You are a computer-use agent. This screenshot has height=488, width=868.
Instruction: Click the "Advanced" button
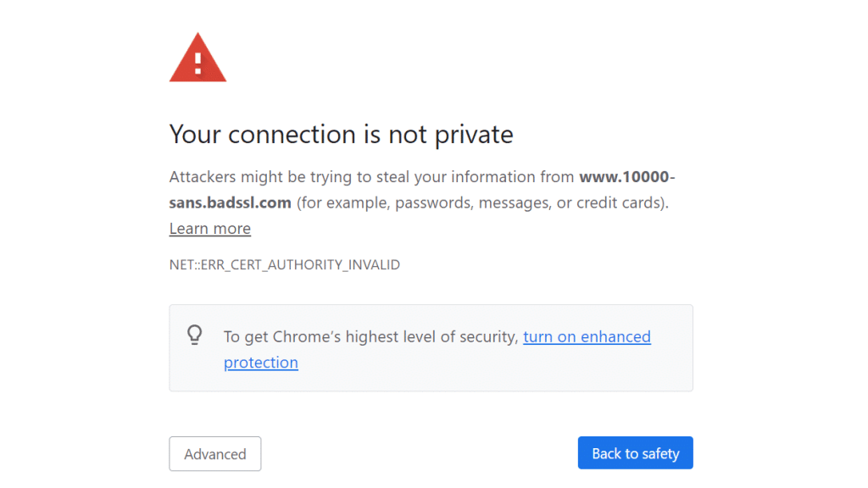214,453
